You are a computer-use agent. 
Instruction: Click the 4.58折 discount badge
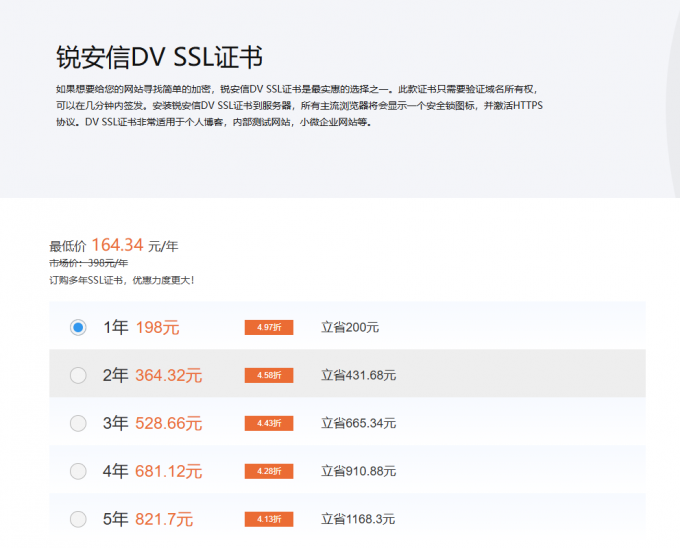click(x=269, y=375)
